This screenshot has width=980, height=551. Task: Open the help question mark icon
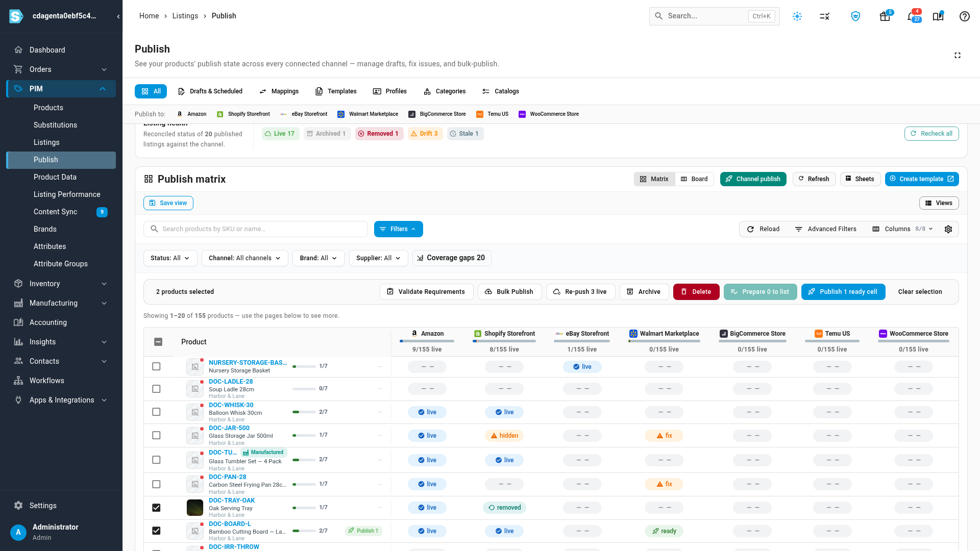pyautogui.click(x=964, y=16)
